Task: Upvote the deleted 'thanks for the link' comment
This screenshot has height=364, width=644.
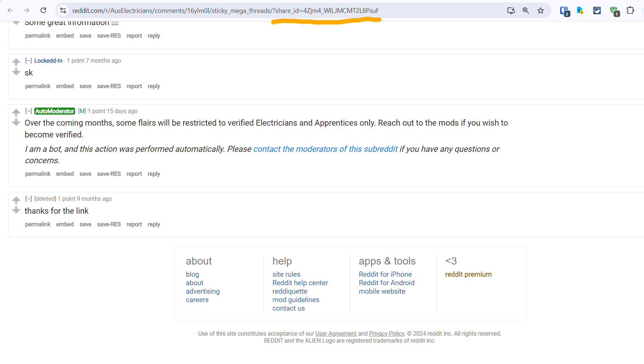Action: click(16, 200)
